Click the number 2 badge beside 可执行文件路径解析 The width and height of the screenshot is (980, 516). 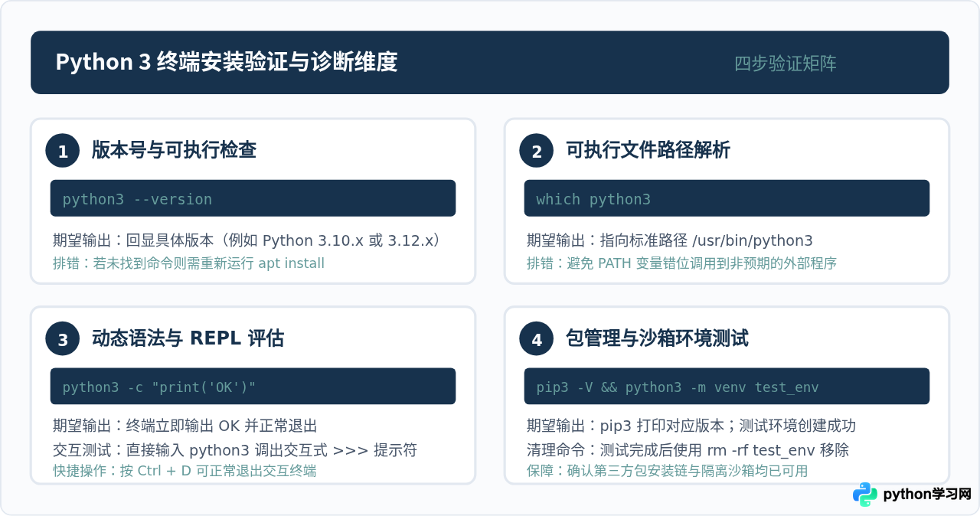pyautogui.click(x=537, y=150)
